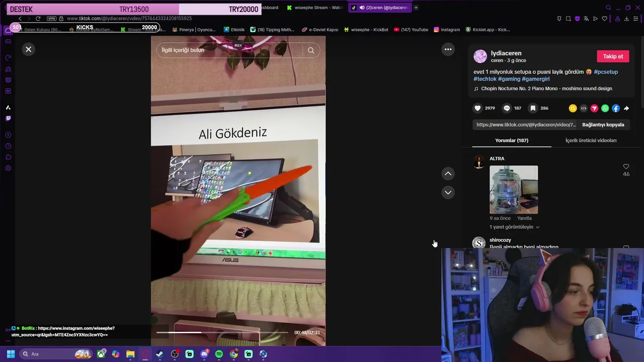Open the #techtok hashtag

tap(485, 79)
